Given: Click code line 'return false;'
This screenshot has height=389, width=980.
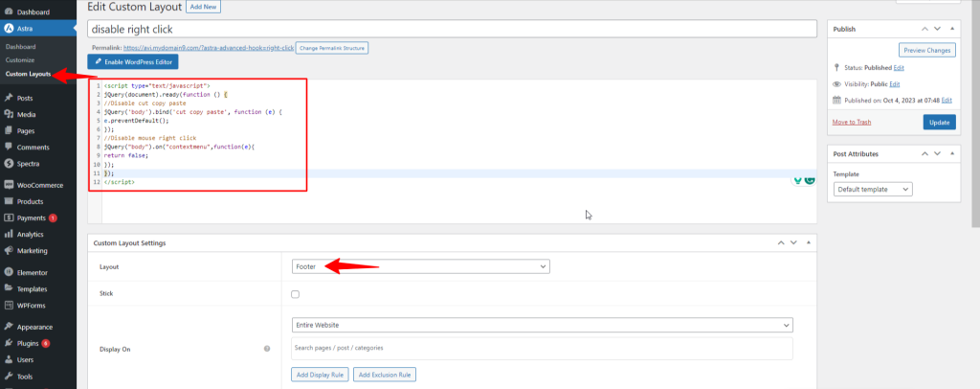Looking at the screenshot, I should click(x=125, y=155).
